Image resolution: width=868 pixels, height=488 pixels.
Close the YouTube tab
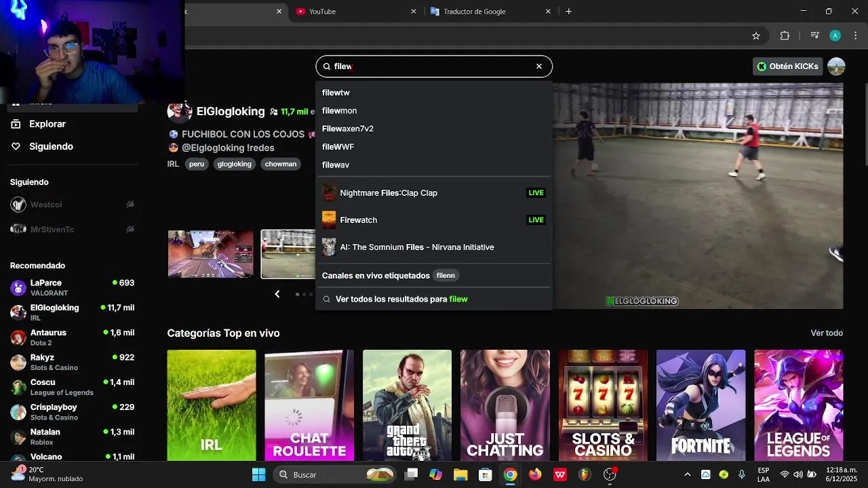414,12
